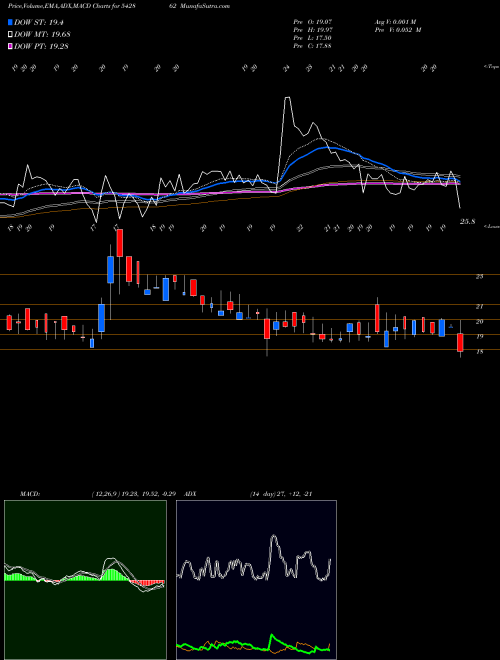Select the 'DOW PT: 19.28' legend text
Viewport: 500px width, 660px height.
coord(41,46)
